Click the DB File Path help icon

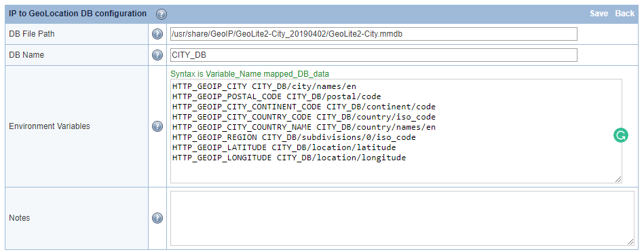(157, 34)
